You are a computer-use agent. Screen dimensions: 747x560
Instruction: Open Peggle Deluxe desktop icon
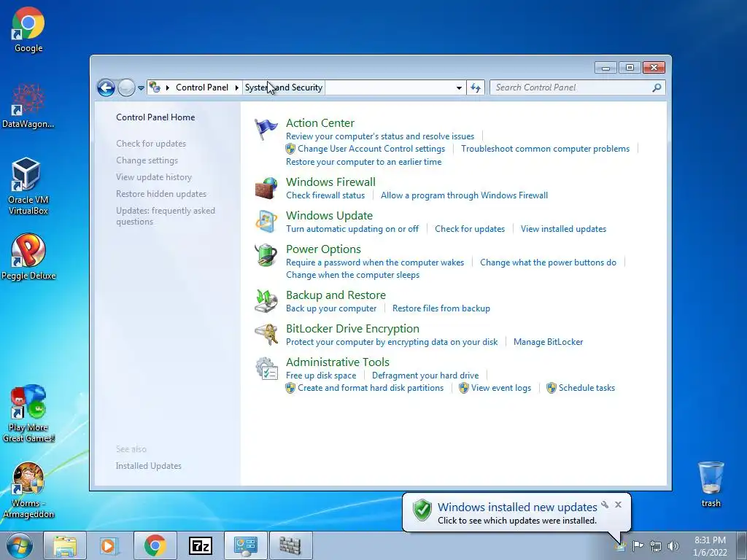(28, 257)
